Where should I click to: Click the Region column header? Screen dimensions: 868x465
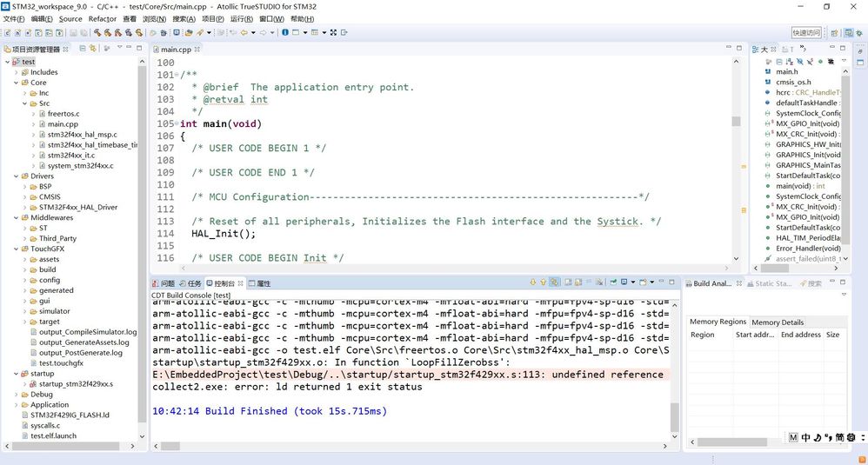(703, 335)
